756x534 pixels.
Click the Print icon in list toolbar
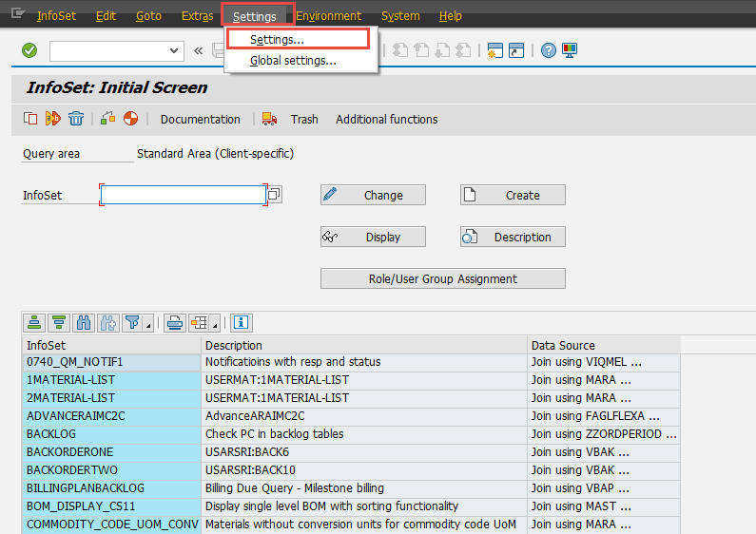(174, 323)
